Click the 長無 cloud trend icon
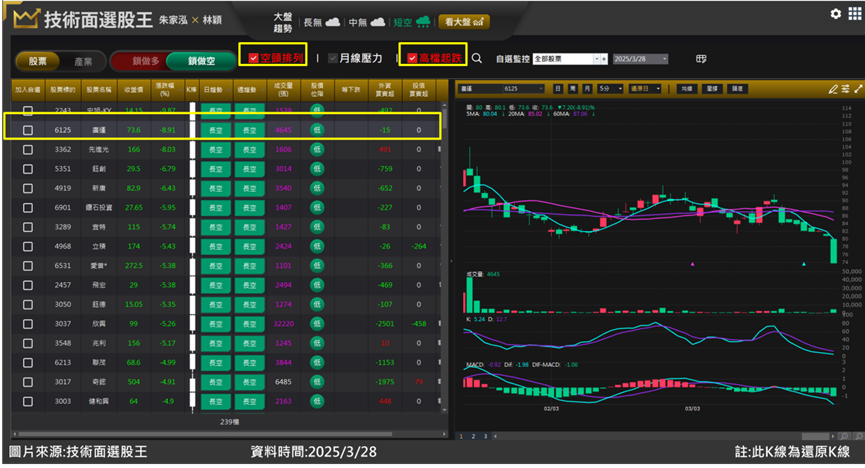Image resolution: width=865 pixels, height=468 pixels. pyautogui.click(x=333, y=22)
